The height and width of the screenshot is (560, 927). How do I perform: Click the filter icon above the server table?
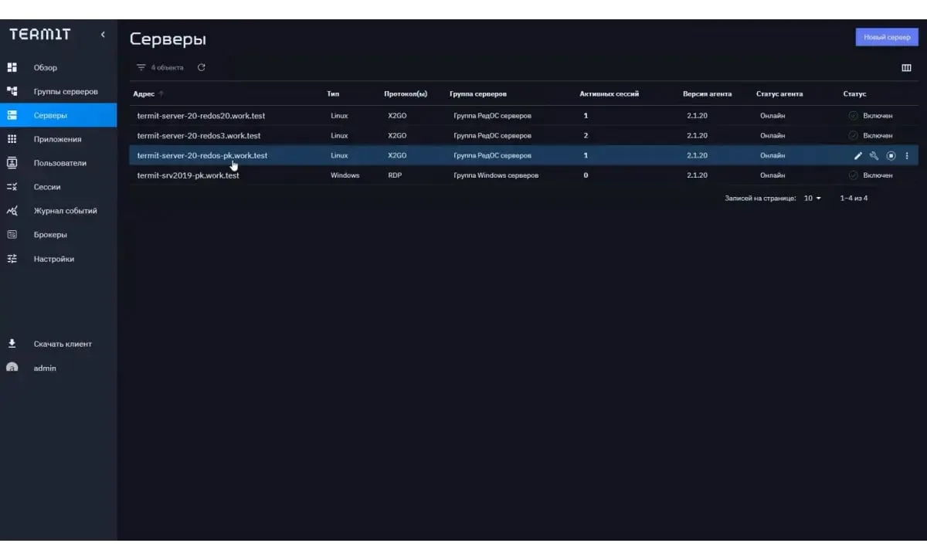[141, 68]
